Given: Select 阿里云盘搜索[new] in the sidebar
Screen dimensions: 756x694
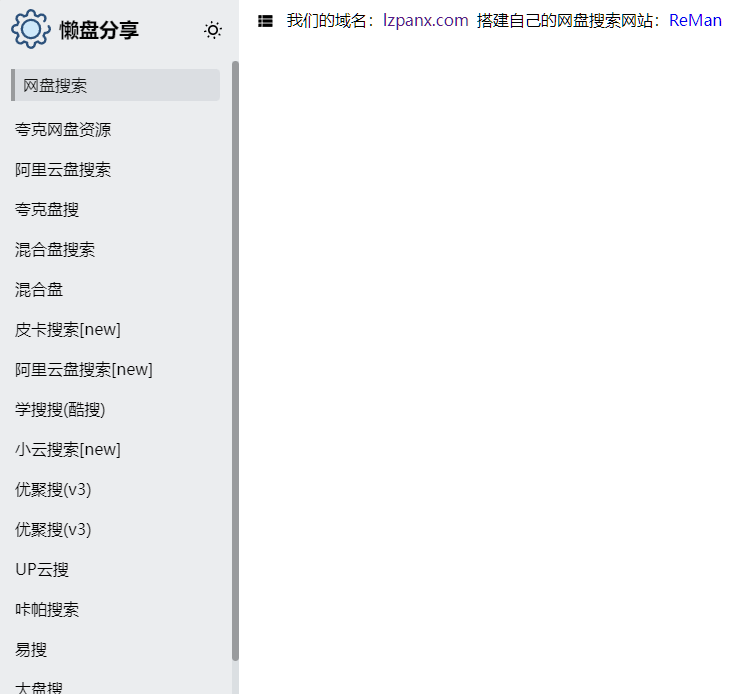Looking at the screenshot, I should (x=84, y=370).
